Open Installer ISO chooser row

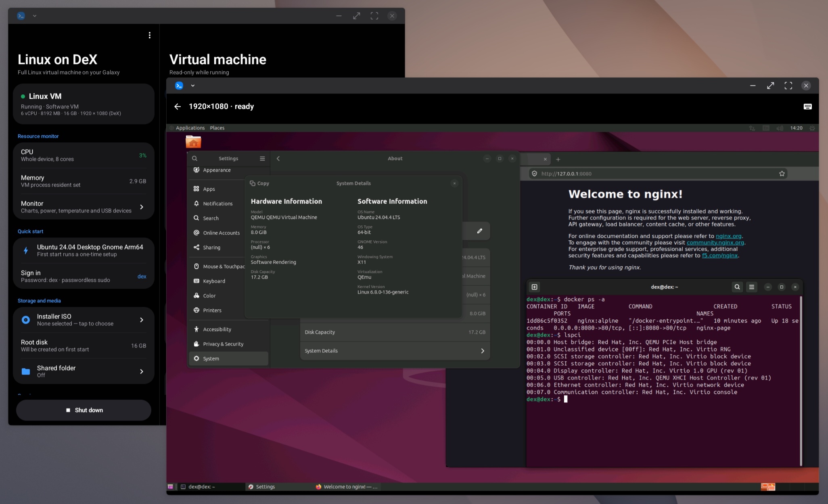point(84,320)
